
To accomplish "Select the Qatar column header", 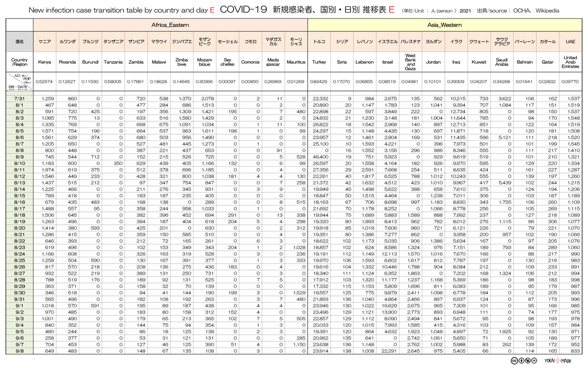I will click(x=548, y=62).
